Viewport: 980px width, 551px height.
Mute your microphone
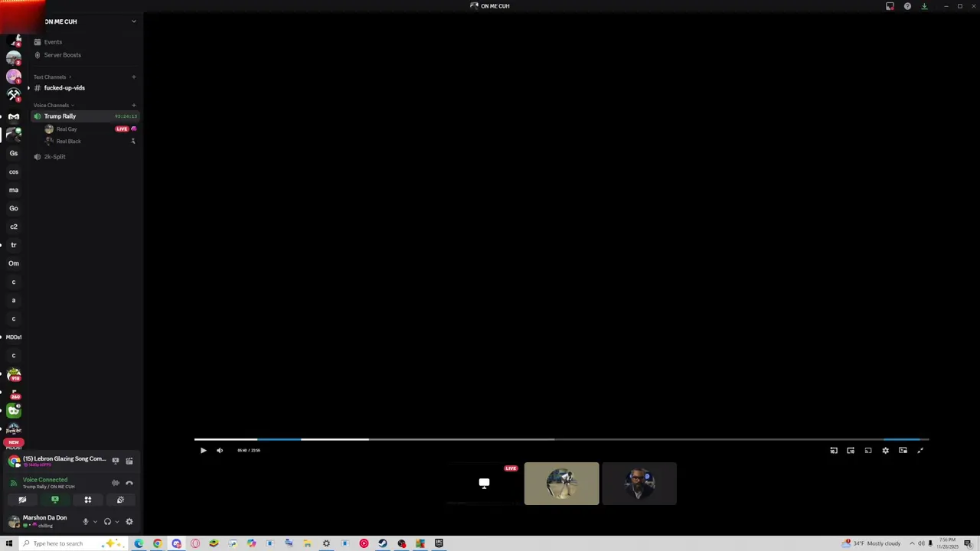[x=86, y=522]
